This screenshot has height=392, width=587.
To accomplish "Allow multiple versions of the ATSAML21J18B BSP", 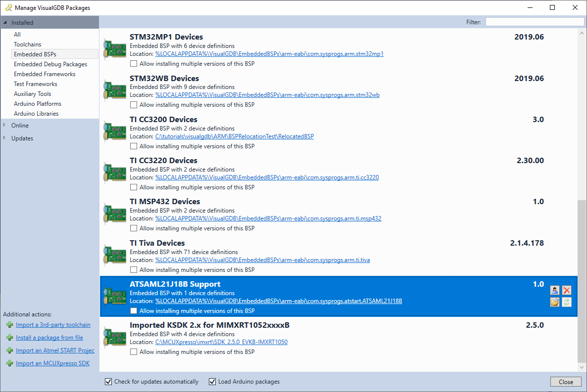I will click(x=134, y=311).
